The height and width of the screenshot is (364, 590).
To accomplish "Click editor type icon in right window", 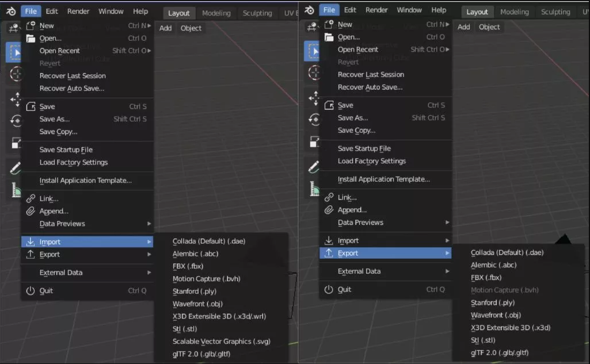I will coord(312,26).
